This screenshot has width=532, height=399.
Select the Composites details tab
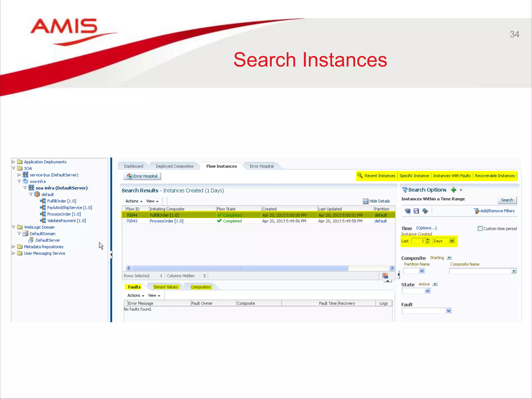point(201,287)
